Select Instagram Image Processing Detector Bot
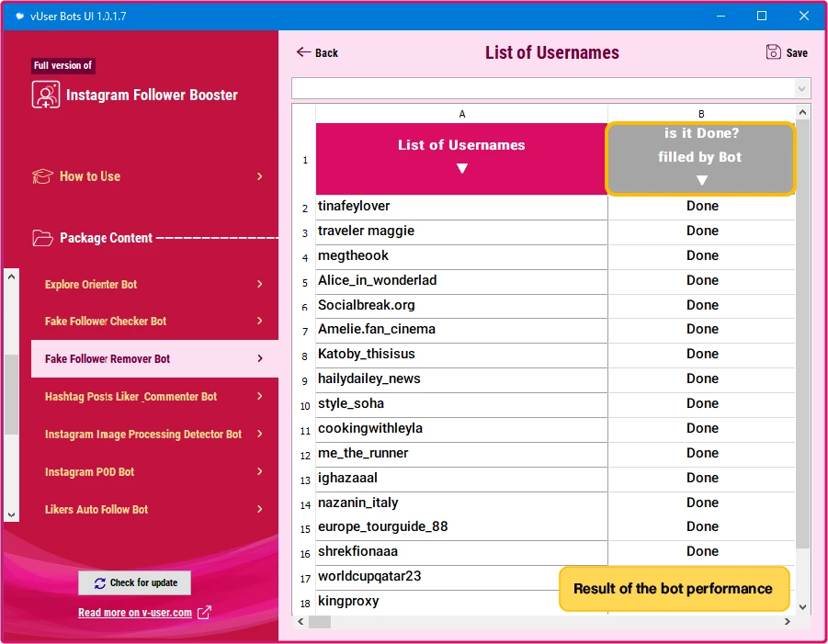The image size is (828, 644). 154,434
